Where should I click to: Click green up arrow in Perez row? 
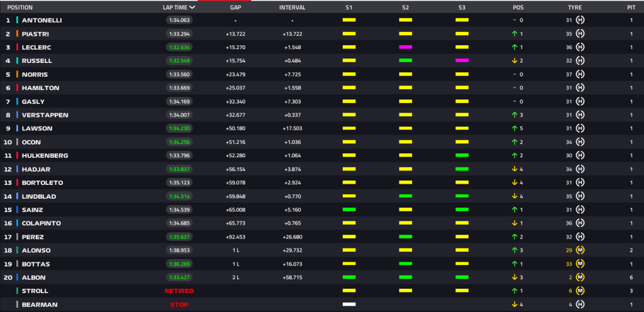coord(514,237)
